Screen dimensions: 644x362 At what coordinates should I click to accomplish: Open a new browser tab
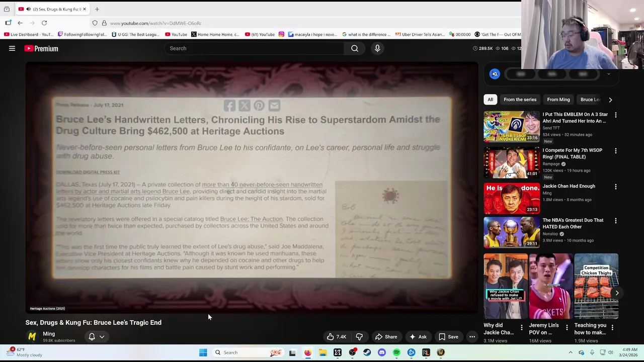(x=97, y=9)
